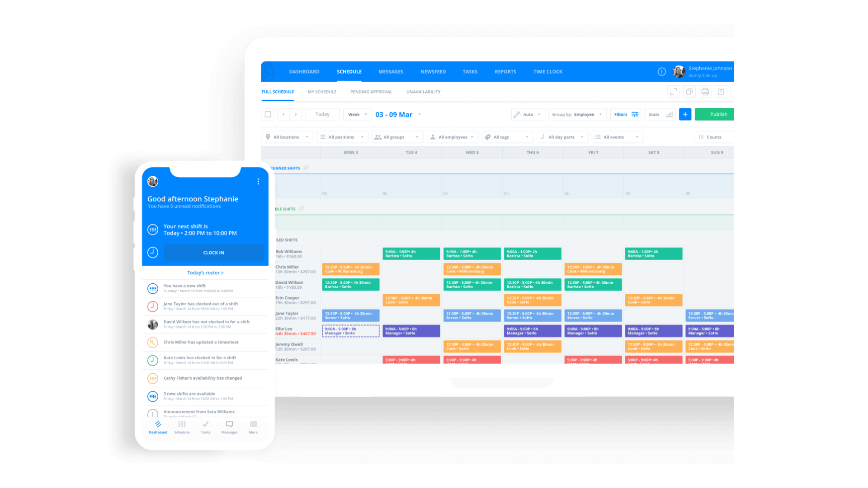The width and height of the screenshot is (868, 488).
Task: Switch to My Schedule tab
Action: [321, 92]
